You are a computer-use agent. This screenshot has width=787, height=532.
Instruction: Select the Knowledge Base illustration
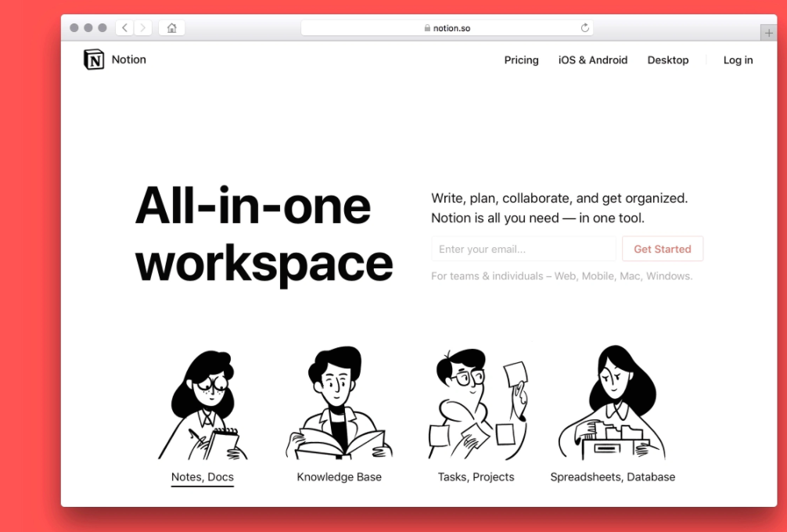[340, 402]
